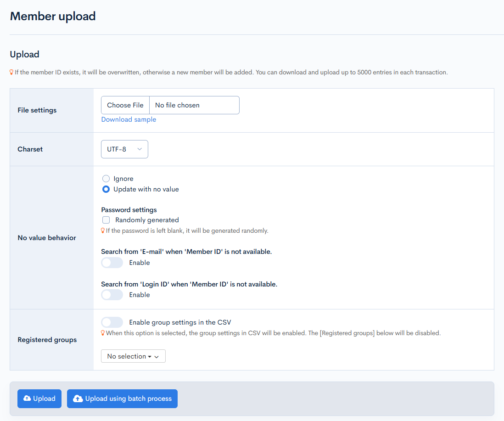This screenshot has width=504, height=421.
Task: Click the blue Upload button
Action: coord(39,399)
